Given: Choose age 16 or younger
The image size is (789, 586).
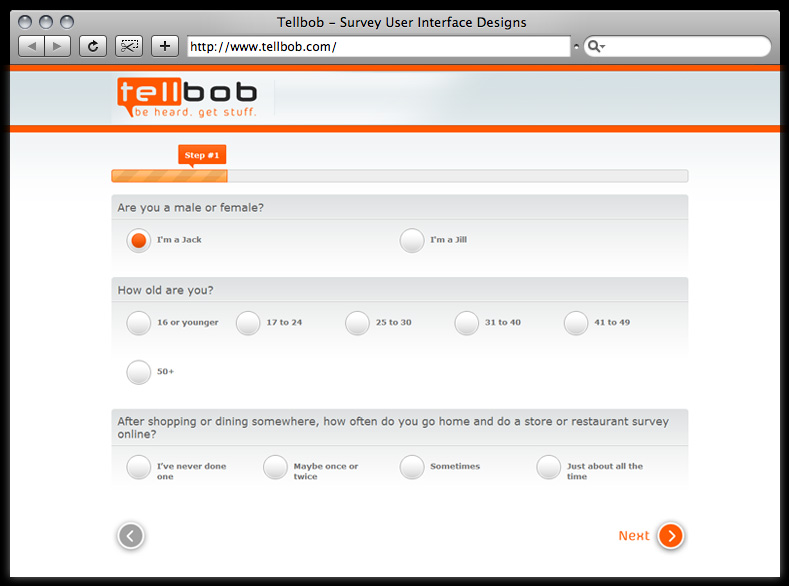Looking at the screenshot, I should click(x=138, y=323).
